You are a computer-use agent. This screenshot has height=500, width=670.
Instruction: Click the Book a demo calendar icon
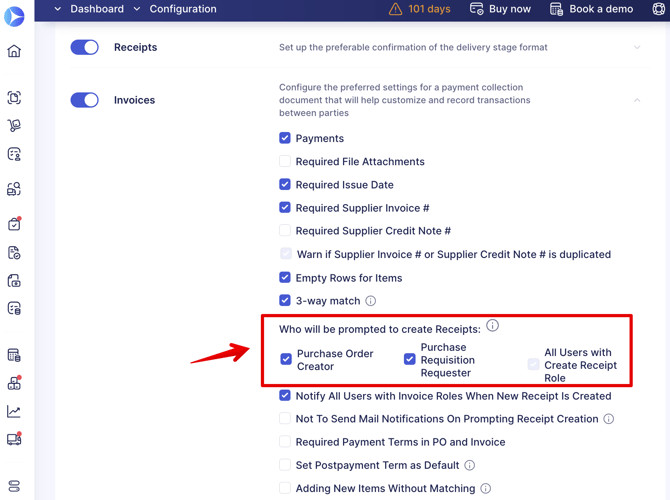pos(556,9)
